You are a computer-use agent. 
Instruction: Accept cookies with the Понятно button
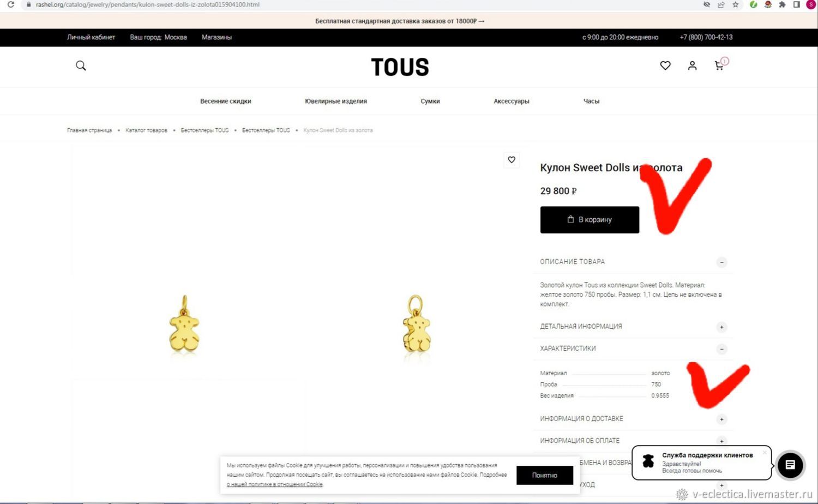545,475
